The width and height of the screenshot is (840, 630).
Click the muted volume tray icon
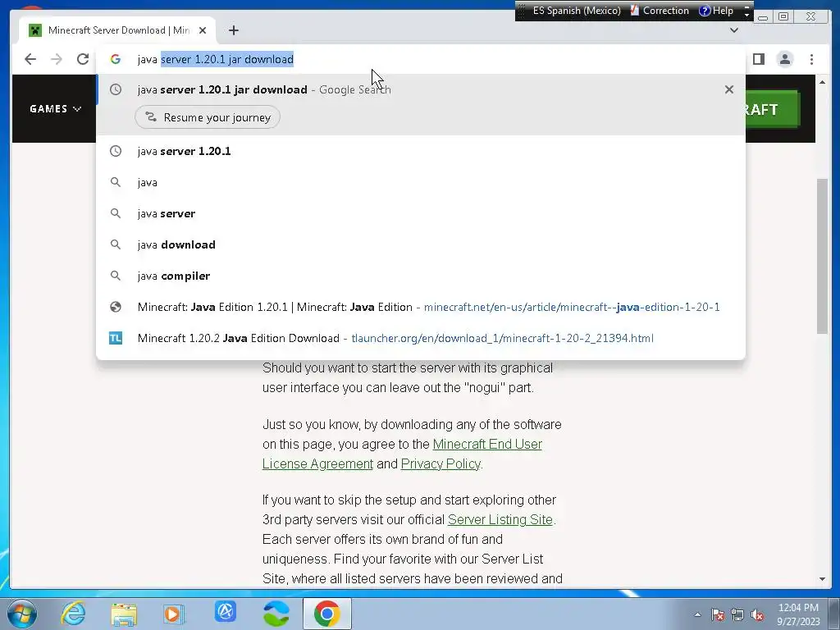757,614
